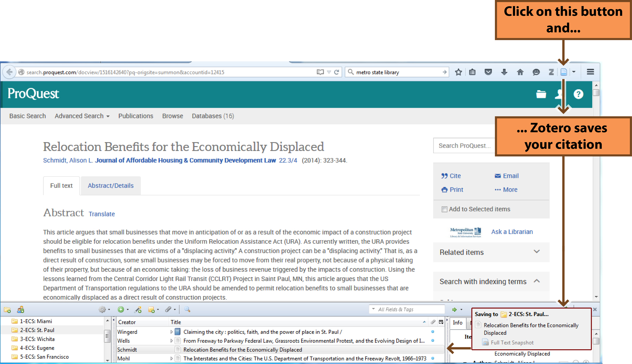Open the Firefox hamburger menu
Viewport: 632px width, 364px height.
click(x=590, y=72)
